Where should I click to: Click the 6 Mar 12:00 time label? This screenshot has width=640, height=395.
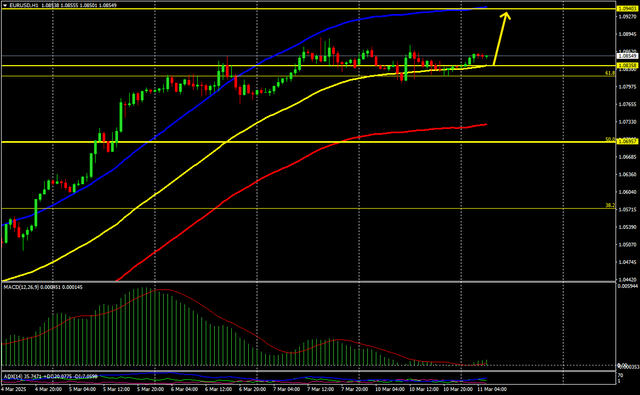[x=218, y=389]
